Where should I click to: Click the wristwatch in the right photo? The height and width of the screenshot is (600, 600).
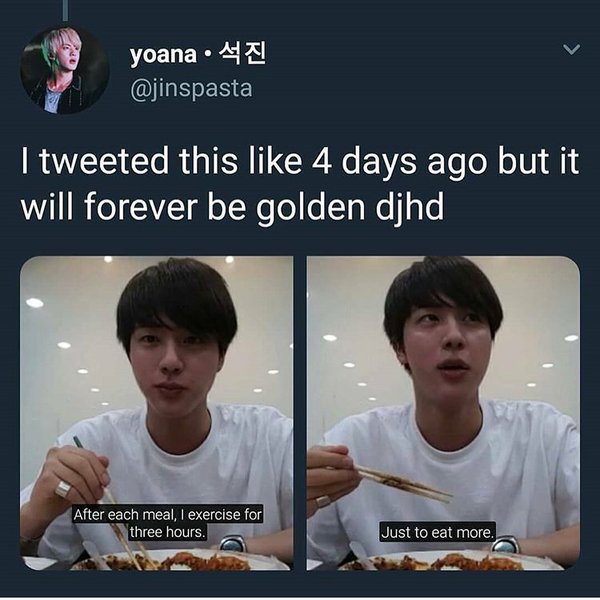coord(505,545)
